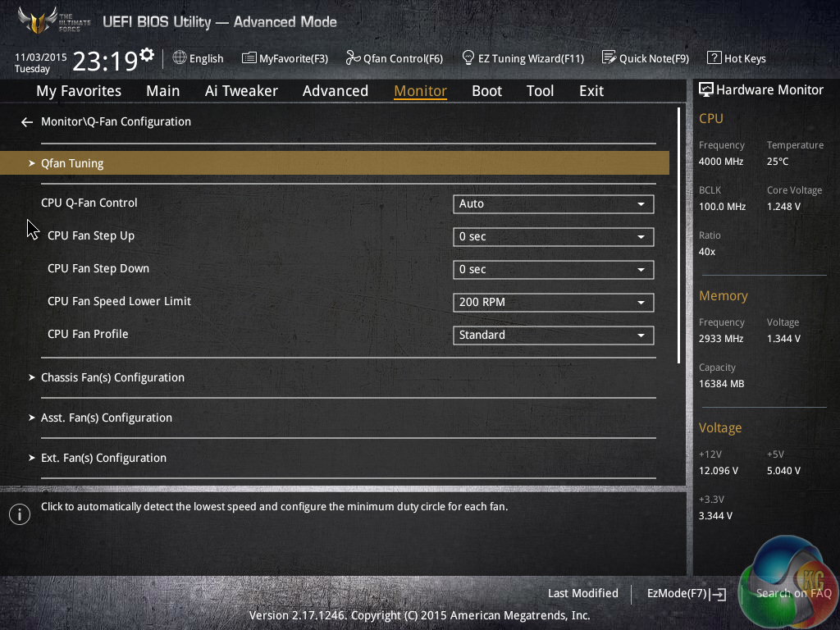This screenshot has width=840, height=630.
Task: Click the gear icon next to the clock
Action: click(x=147, y=55)
